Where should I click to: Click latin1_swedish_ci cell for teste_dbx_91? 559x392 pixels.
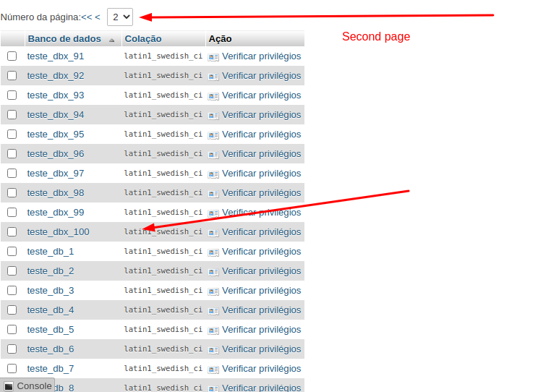tap(163, 56)
